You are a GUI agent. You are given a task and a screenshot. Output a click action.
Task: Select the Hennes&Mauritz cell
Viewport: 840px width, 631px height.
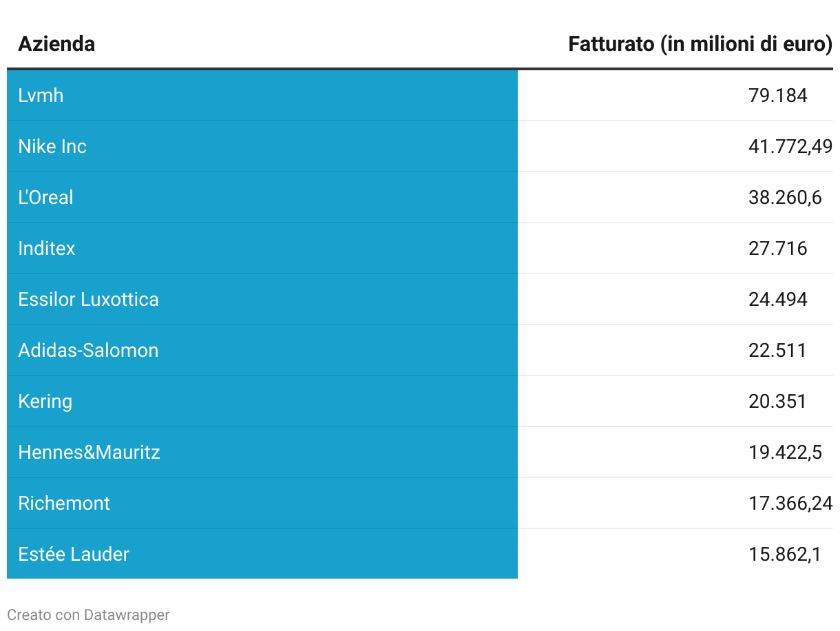pyautogui.click(x=89, y=452)
